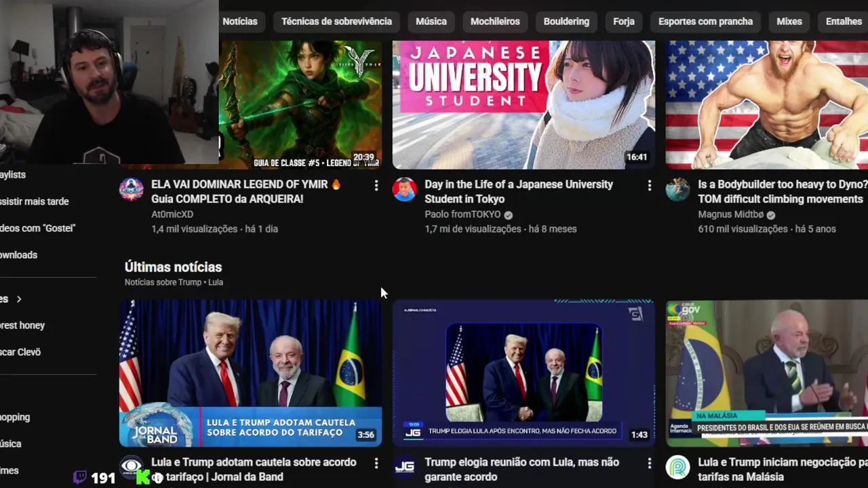Image resolution: width=868 pixels, height=488 pixels.
Task: Select the Mochileiros filter chip
Action: pyautogui.click(x=495, y=22)
